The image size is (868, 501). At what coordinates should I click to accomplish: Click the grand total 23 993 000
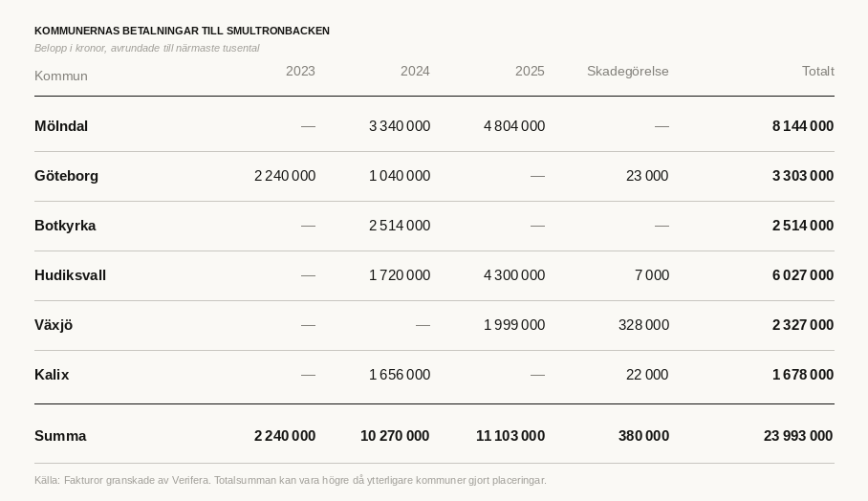tap(798, 436)
